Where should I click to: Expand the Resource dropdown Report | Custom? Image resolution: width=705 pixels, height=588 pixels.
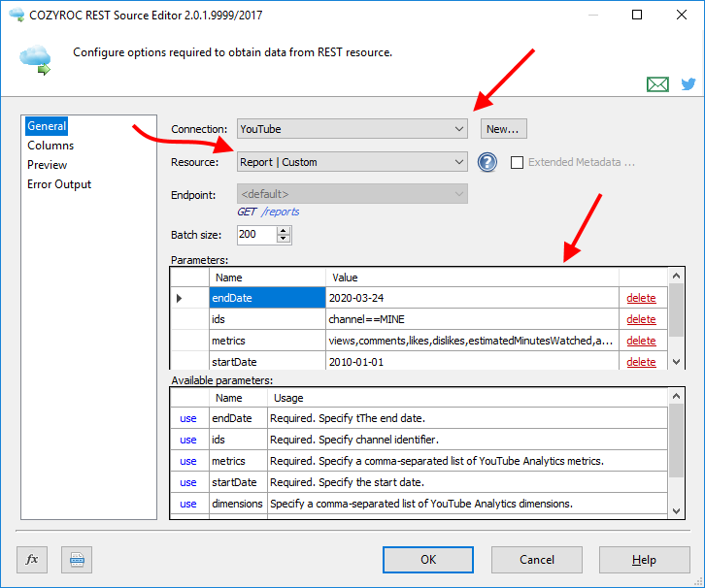click(352, 162)
